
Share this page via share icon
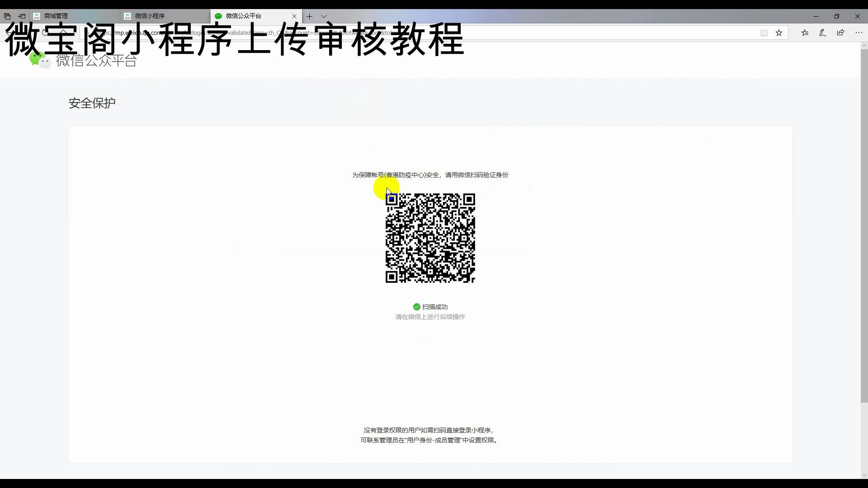click(x=840, y=33)
